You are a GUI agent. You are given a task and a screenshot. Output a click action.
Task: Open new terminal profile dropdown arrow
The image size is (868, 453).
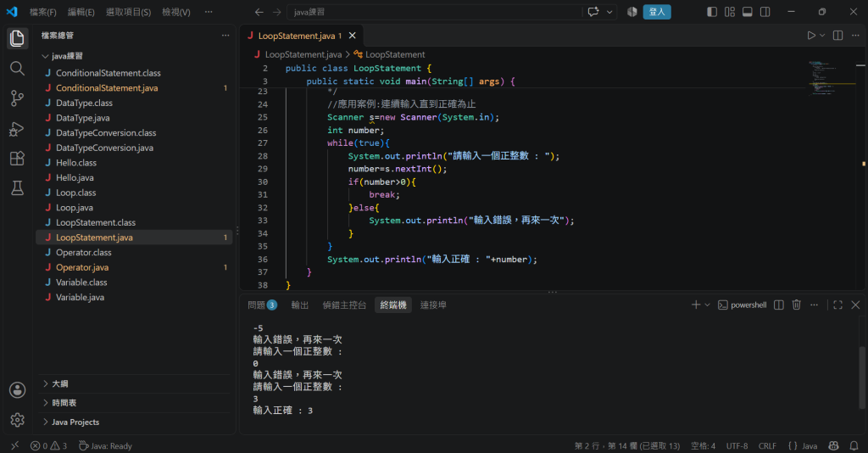[707, 305]
